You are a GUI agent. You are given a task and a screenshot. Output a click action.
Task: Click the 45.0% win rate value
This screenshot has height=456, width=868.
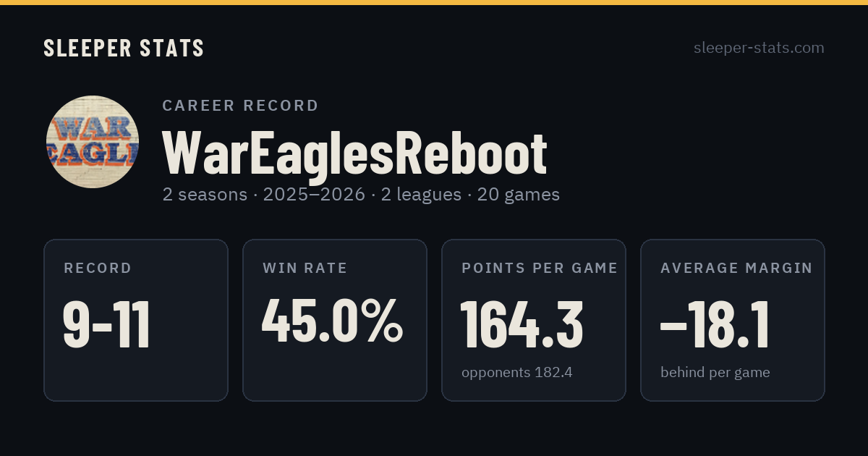(x=333, y=321)
